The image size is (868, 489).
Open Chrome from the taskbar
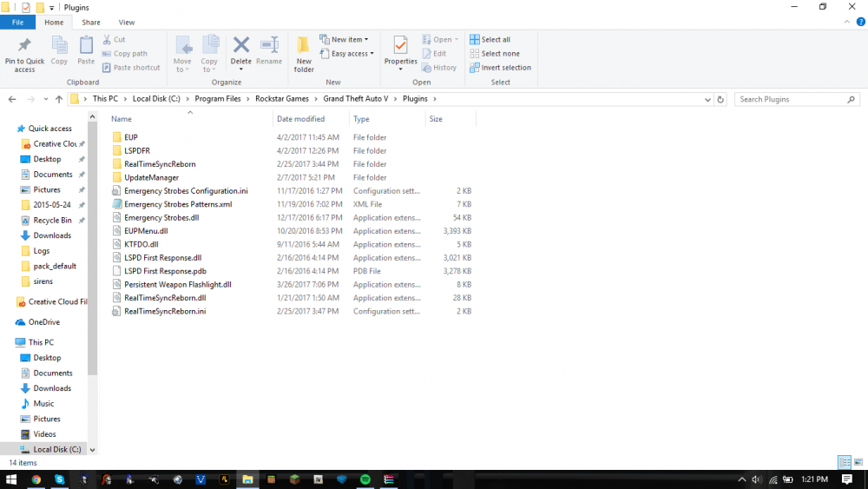[36, 479]
